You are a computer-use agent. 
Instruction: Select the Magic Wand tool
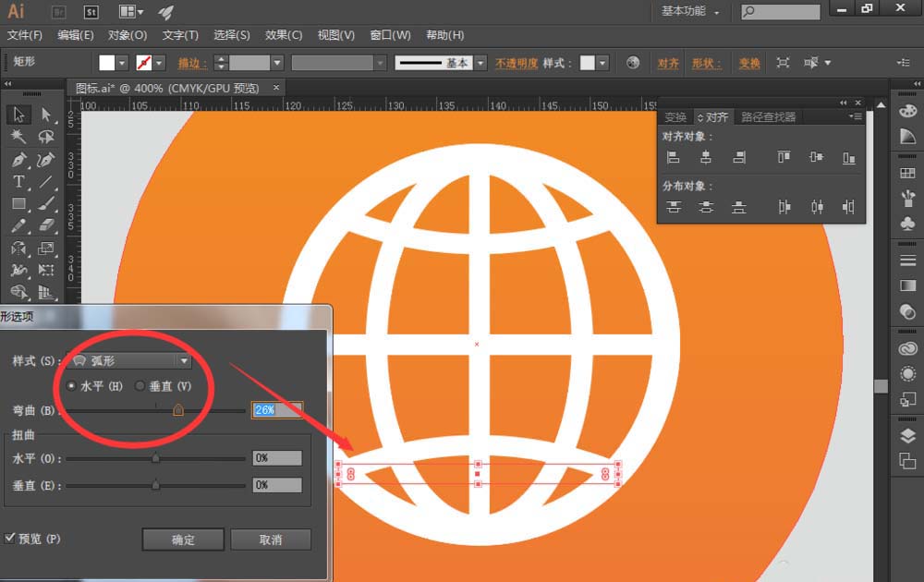click(18, 137)
